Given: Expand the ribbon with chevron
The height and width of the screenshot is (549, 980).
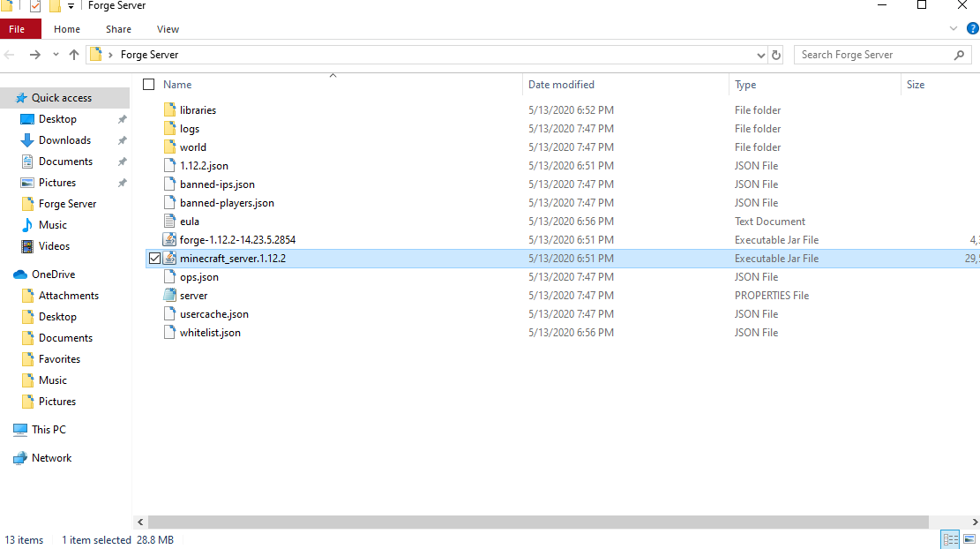Looking at the screenshot, I should (x=954, y=29).
